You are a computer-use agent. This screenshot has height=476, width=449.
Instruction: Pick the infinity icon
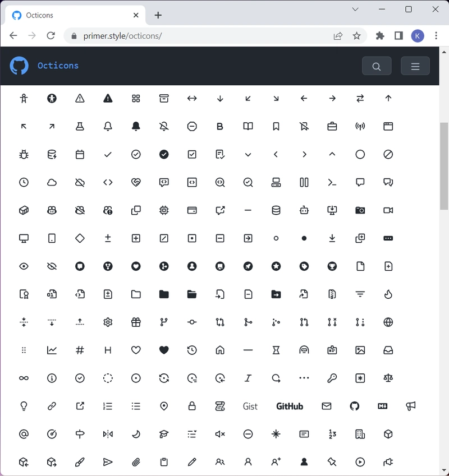(x=24, y=378)
